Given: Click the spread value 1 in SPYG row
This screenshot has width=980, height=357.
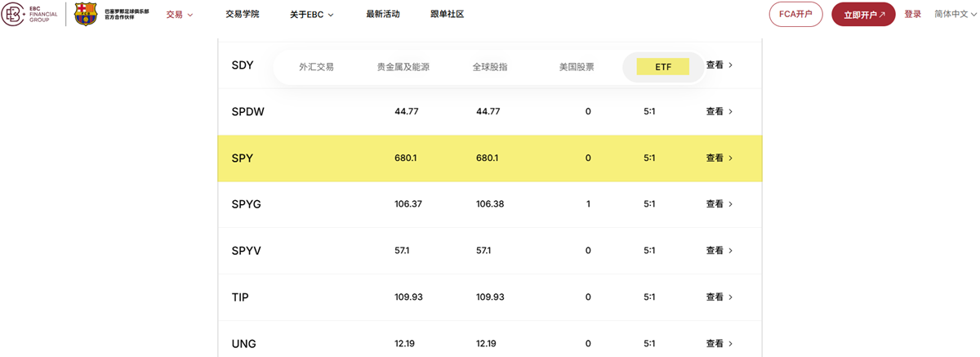Looking at the screenshot, I should coord(588,203).
